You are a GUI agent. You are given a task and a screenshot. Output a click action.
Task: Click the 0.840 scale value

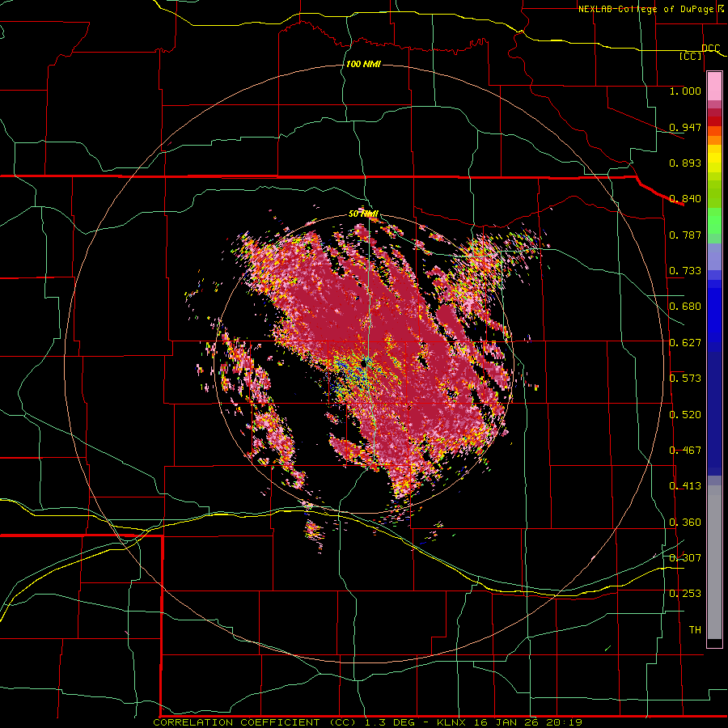pyautogui.click(x=685, y=198)
